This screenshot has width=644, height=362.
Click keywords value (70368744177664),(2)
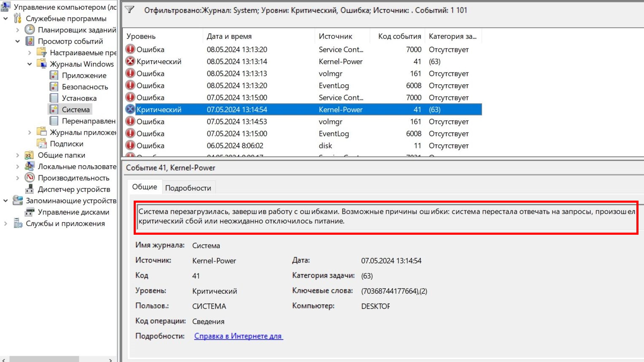coord(394,291)
